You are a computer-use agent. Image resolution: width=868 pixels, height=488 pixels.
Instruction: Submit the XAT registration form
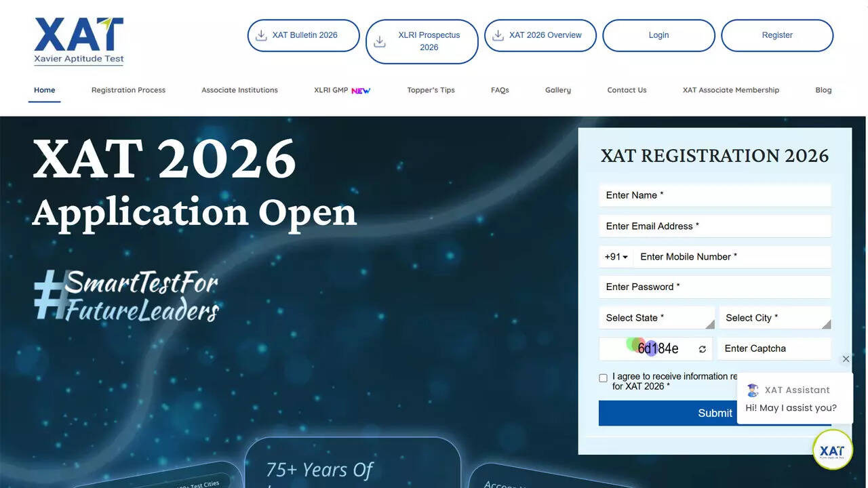715,413
